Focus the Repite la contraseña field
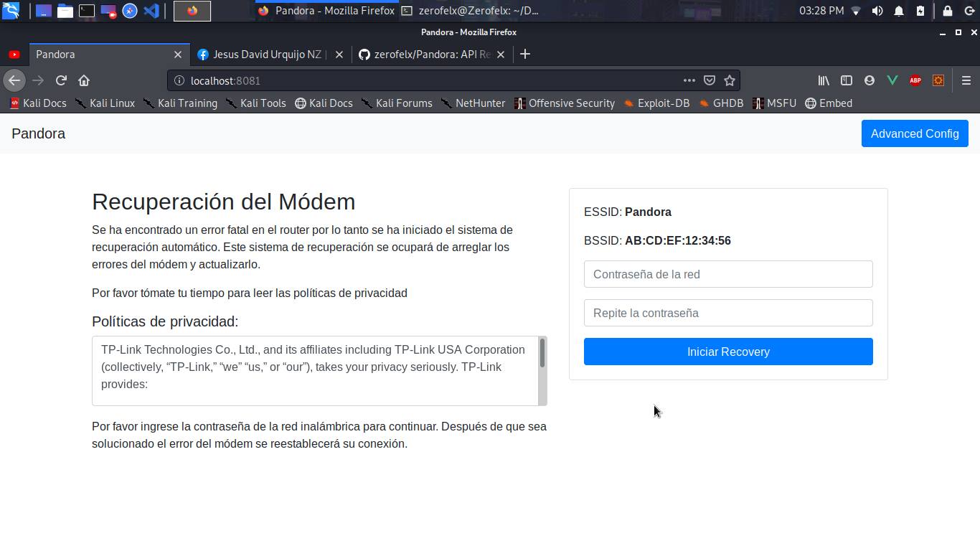980x551 pixels. click(x=728, y=313)
